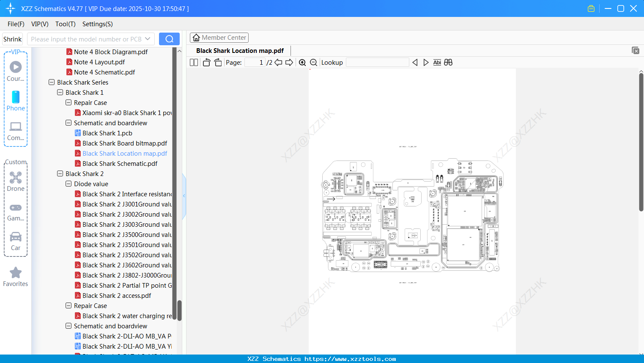Image resolution: width=644 pixels, height=363 pixels.
Task: Click the restore-panel icon at top right of viewer
Action: point(636,50)
